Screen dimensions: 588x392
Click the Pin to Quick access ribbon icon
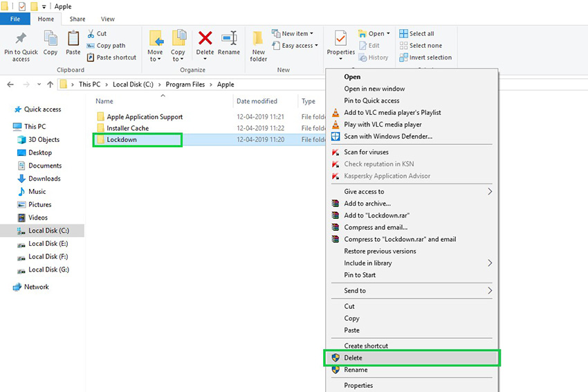(x=21, y=40)
